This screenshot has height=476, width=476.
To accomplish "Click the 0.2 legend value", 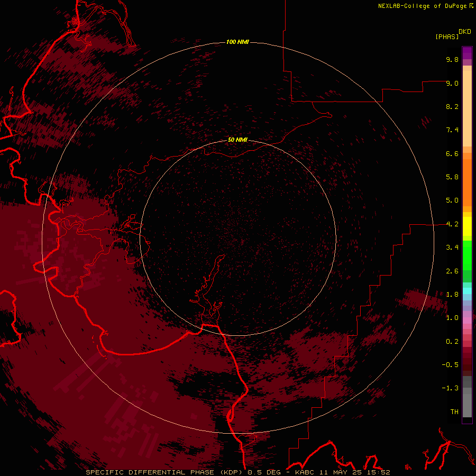I will [x=452, y=342].
